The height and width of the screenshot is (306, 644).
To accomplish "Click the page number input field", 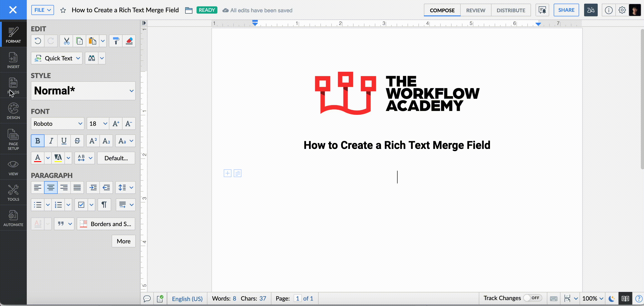I will coord(297,298).
